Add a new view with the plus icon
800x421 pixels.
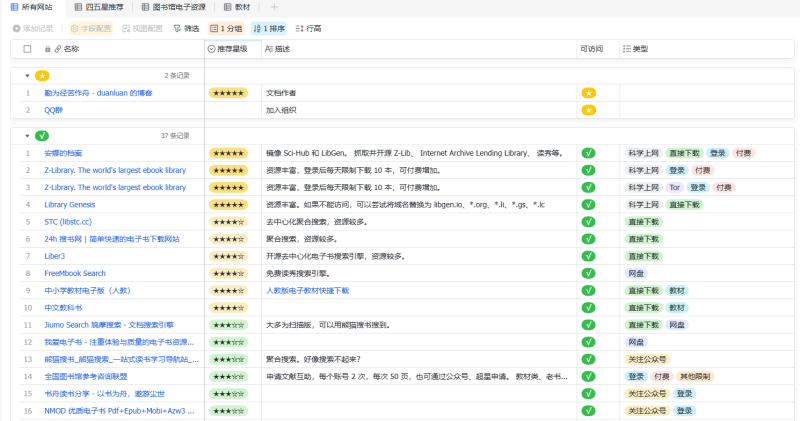(274, 7)
